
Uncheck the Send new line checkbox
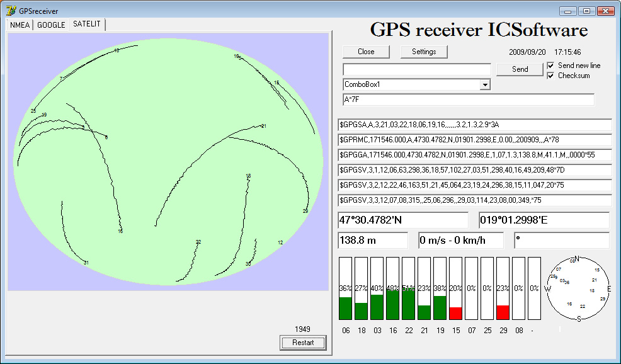coord(550,65)
